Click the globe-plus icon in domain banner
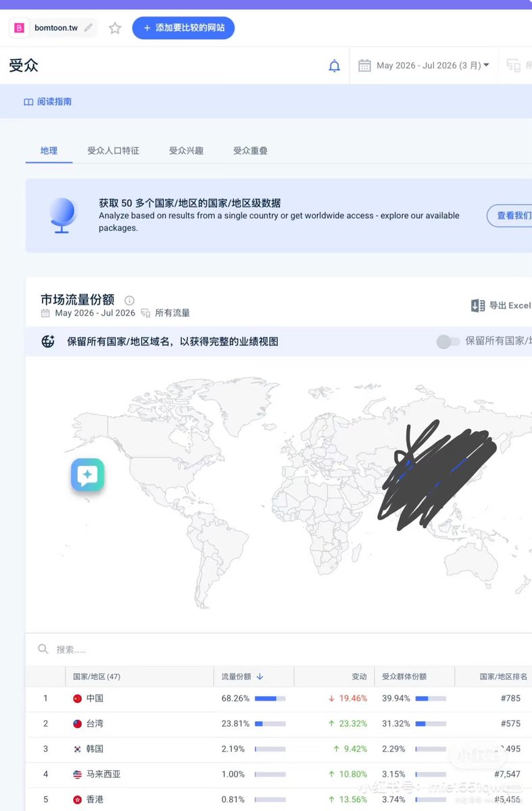 pos(48,341)
